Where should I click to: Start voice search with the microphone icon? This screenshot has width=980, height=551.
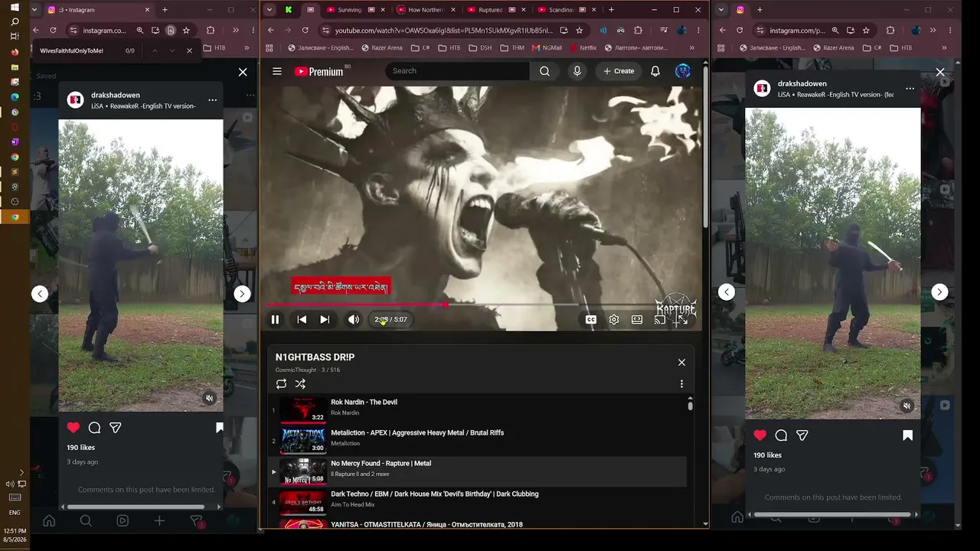pyautogui.click(x=577, y=71)
